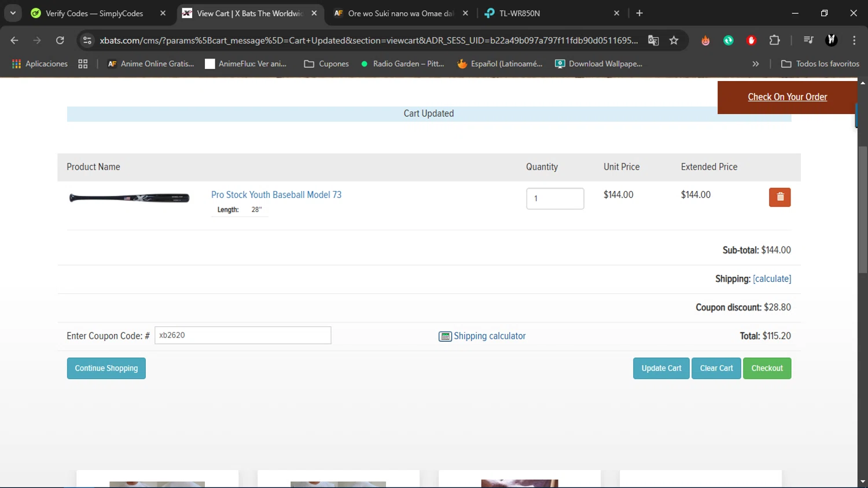This screenshot has height=488, width=868.
Task: Click the 'Cart Updated' message
Action: tap(429, 114)
